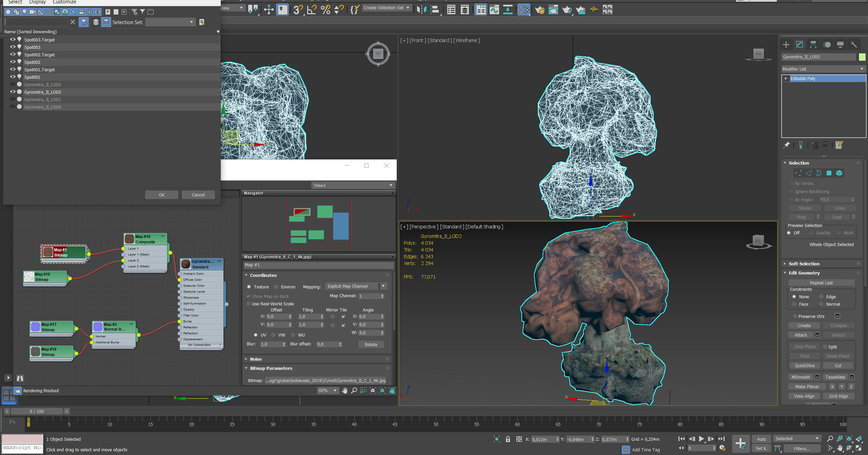
Task: Open Render Setup with the teapot gear icon
Action: click(540, 10)
